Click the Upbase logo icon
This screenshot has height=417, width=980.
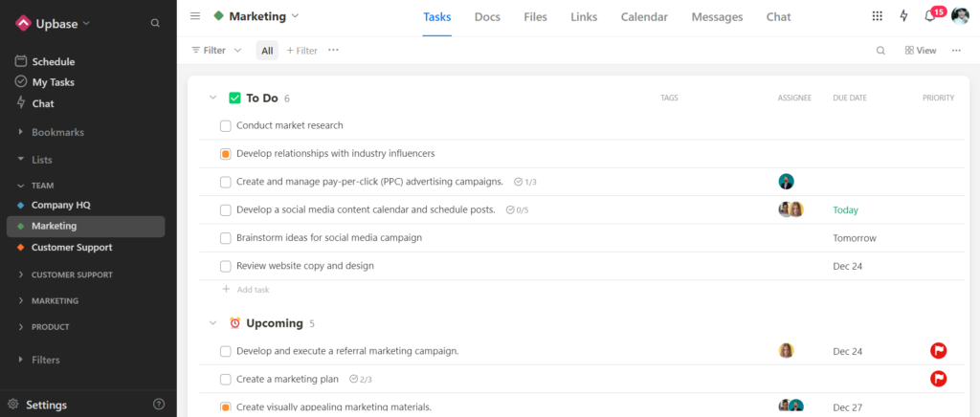(23, 23)
